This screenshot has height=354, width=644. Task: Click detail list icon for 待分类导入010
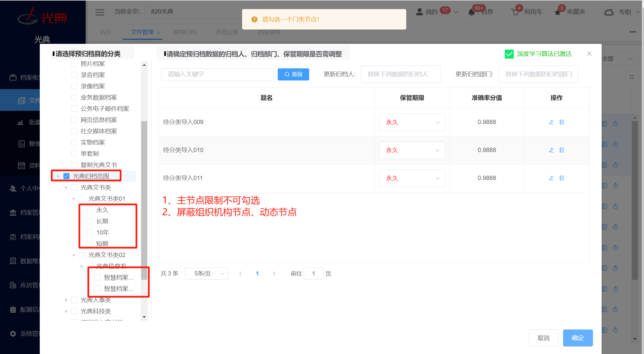pyautogui.click(x=562, y=150)
